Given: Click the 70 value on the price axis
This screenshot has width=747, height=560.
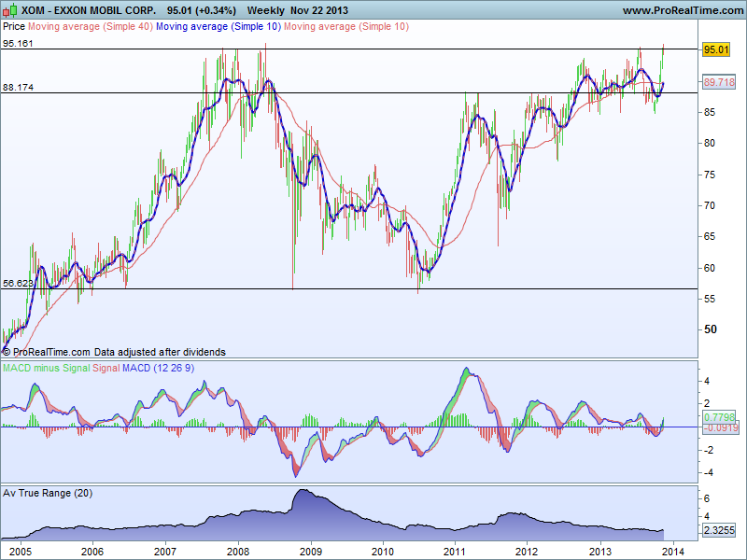Looking at the screenshot, I should [x=709, y=205].
